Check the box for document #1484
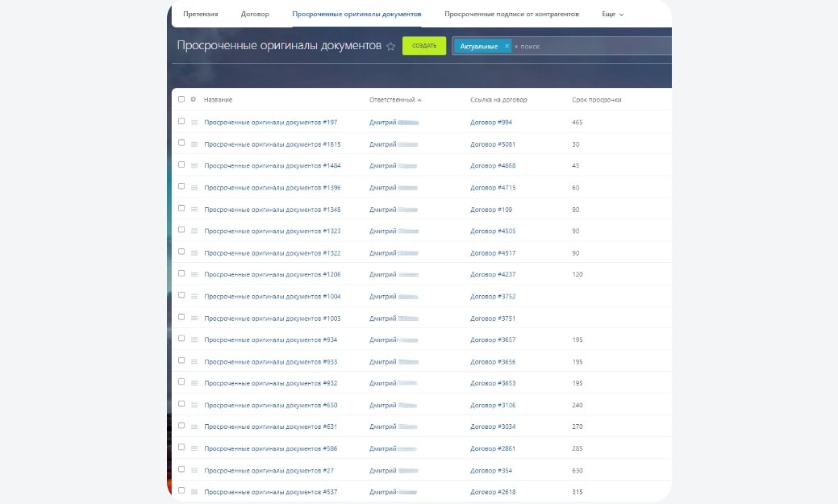This screenshot has height=504, width=838. pos(181,165)
